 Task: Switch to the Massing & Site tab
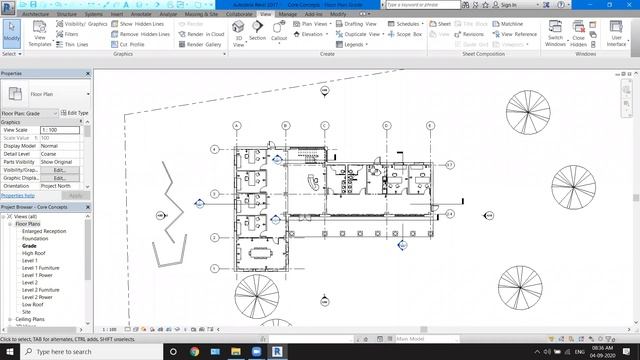(201, 14)
